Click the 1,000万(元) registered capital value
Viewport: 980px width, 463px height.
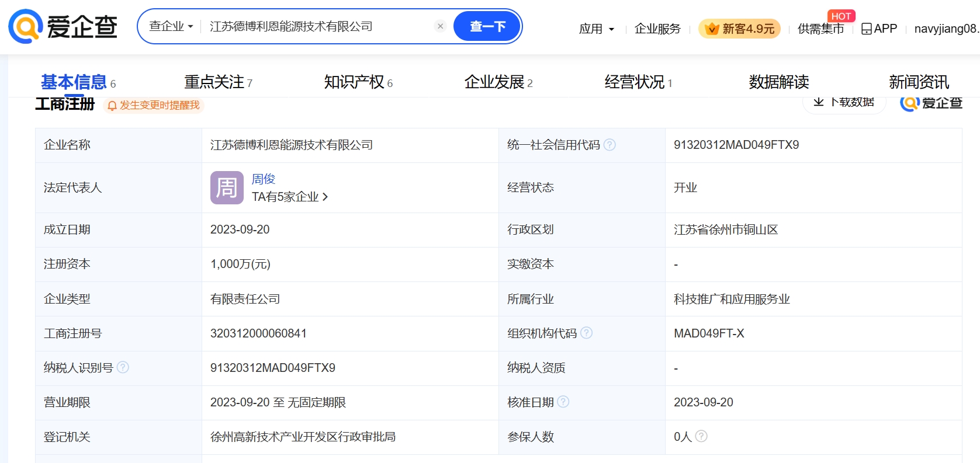[x=240, y=264]
